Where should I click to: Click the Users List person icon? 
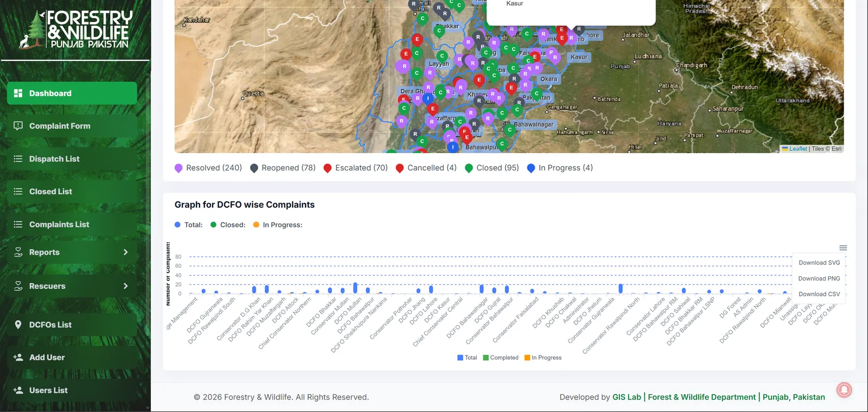click(18, 390)
